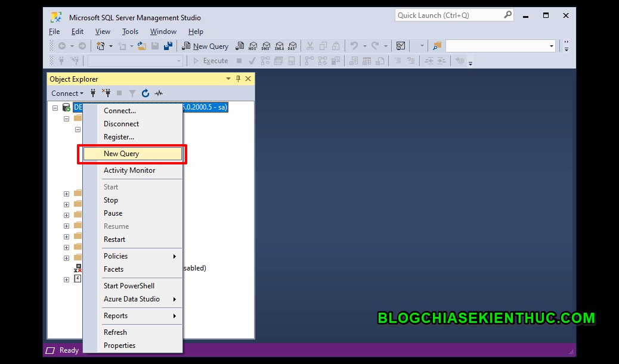Toggle Auto Hide pin on Object Explorer

coord(238,79)
